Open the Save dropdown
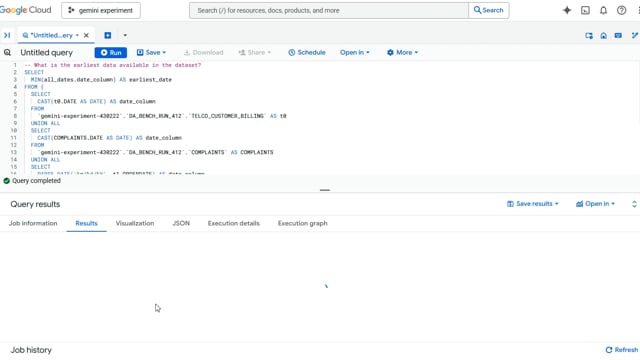The height and width of the screenshot is (360, 640). 151,52
